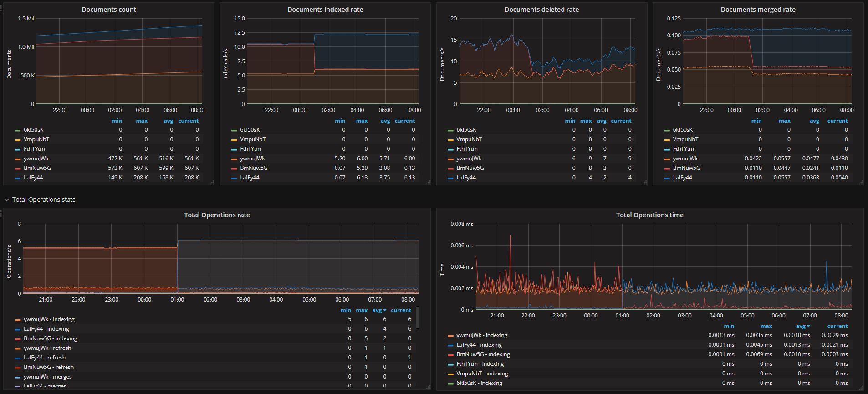Sort Documents merged rate legend by max
The image size is (868, 394).
click(785, 121)
